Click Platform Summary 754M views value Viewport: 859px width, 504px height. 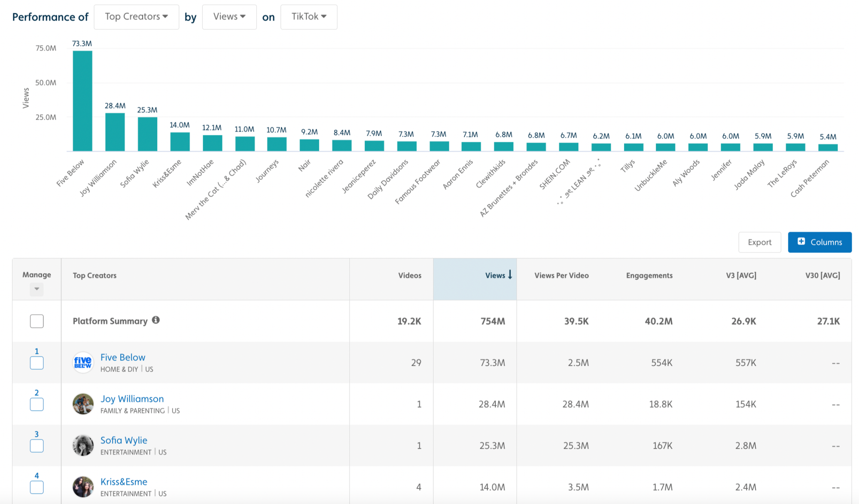(x=493, y=321)
